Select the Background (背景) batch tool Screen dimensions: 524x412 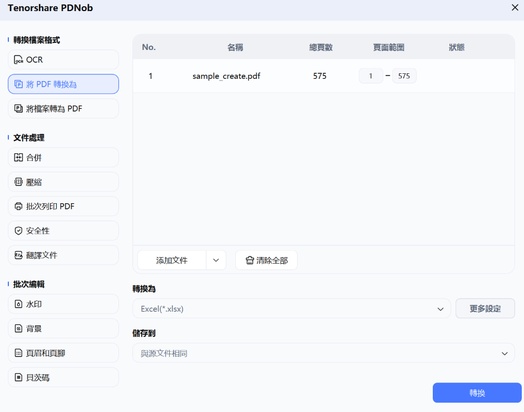[63, 328]
